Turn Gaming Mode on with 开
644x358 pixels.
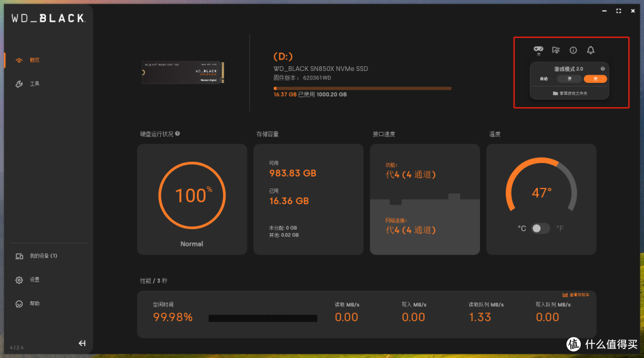click(569, 79)
